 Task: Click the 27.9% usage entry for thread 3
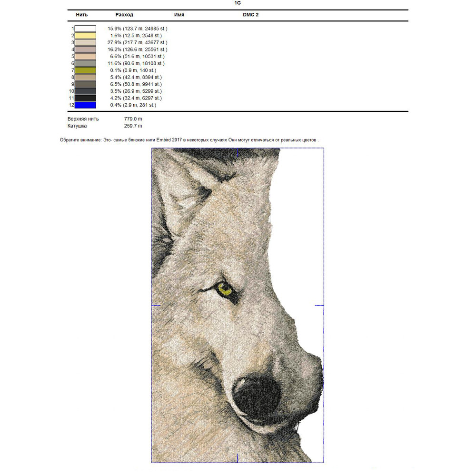click(137, 42)
